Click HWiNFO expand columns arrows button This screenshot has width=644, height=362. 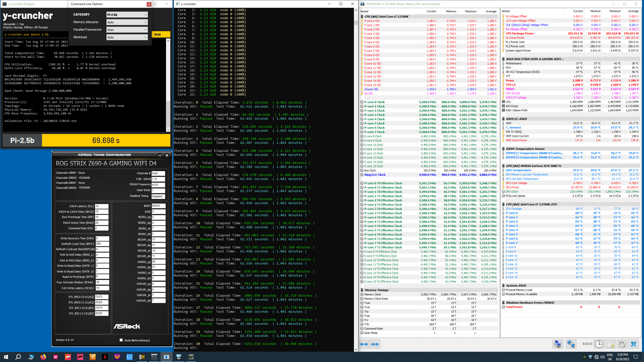pos(364,344)
